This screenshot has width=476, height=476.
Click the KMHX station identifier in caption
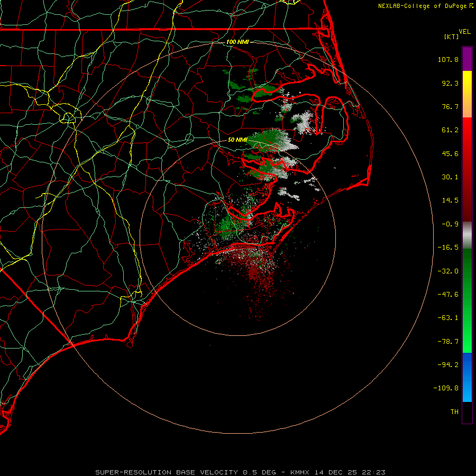[x=300, y=472]
